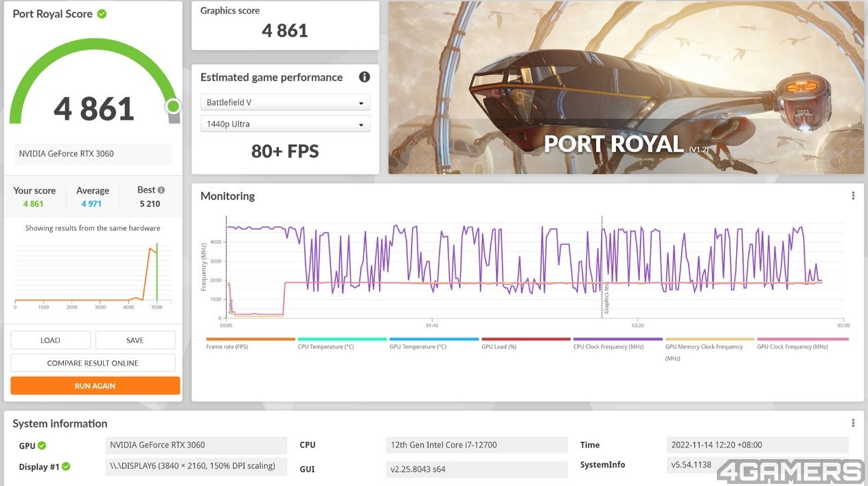Click the GUI version 'v2.25.8043 s64'
Viewport: 868px width, 486px height.
pyautogui.click(x=477, y=469)
